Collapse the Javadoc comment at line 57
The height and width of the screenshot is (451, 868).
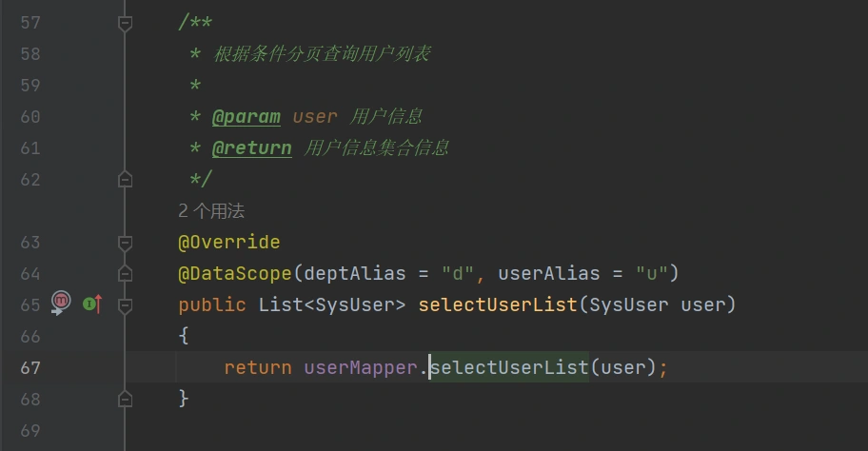coord(125,22)
